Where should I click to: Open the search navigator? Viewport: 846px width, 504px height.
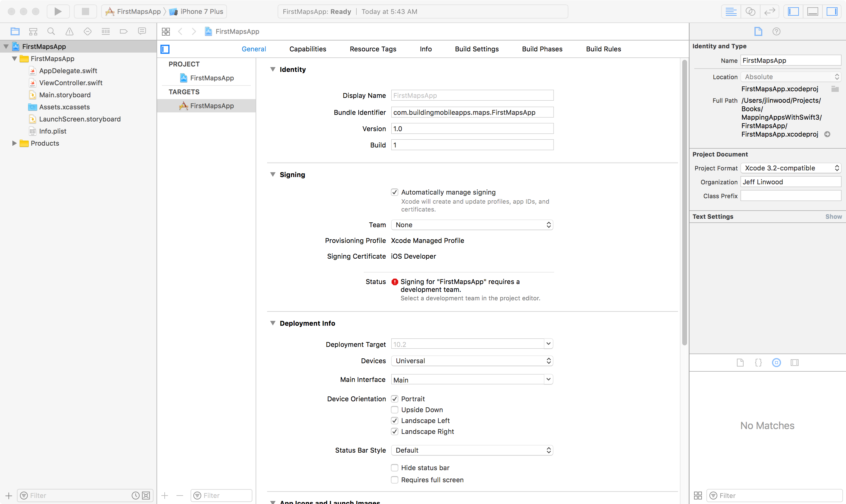pos(51,31)
